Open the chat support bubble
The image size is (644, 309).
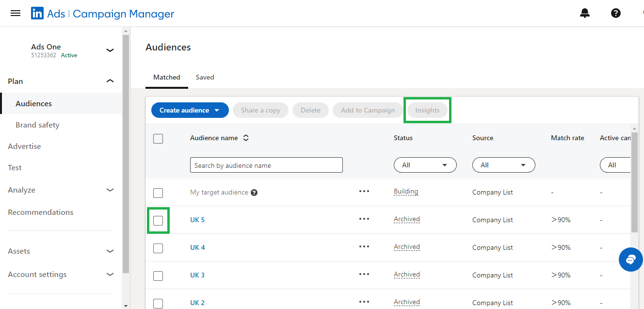pos(630,260)
